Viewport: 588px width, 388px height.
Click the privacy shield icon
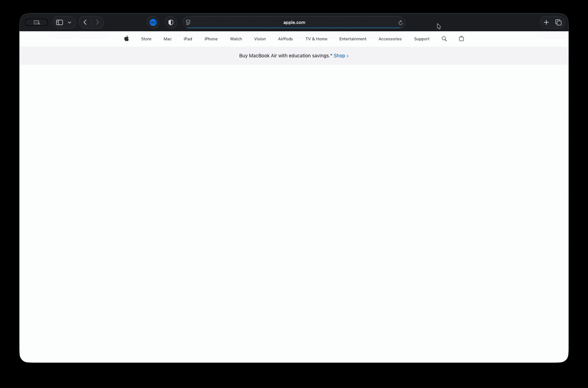171,22
